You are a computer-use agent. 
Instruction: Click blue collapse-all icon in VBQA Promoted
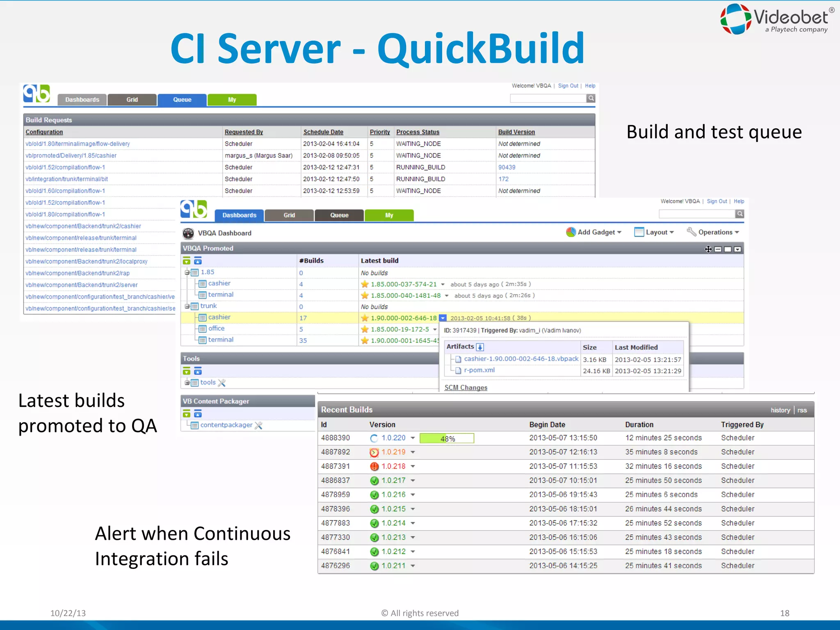(198, 261)
